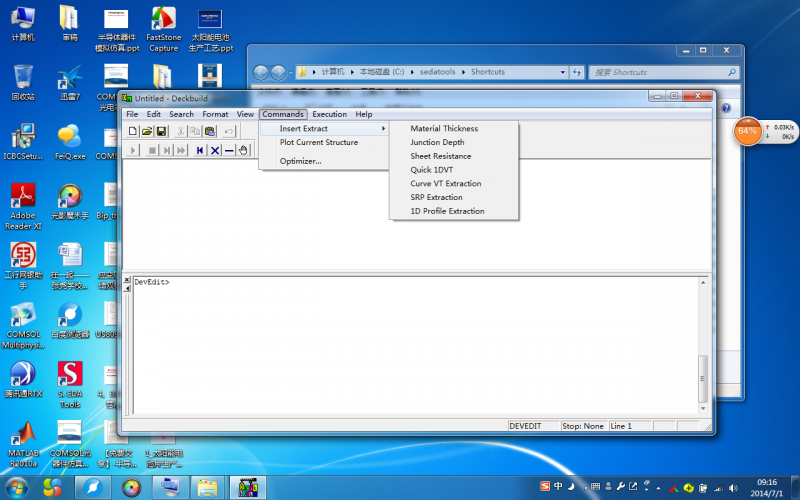
Task: Click the COMSOL Multiphysics desktop icon
Action: [x=23, y=326]
